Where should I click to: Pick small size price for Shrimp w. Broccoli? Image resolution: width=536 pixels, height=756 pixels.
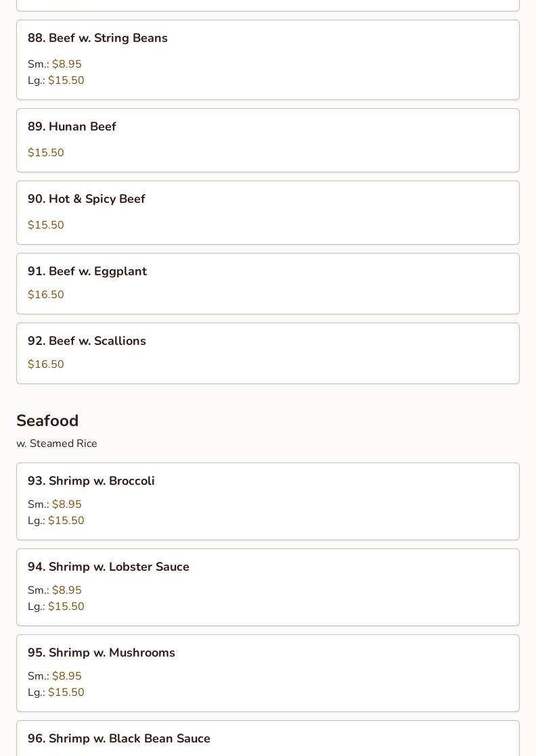(x=66, y=504)
